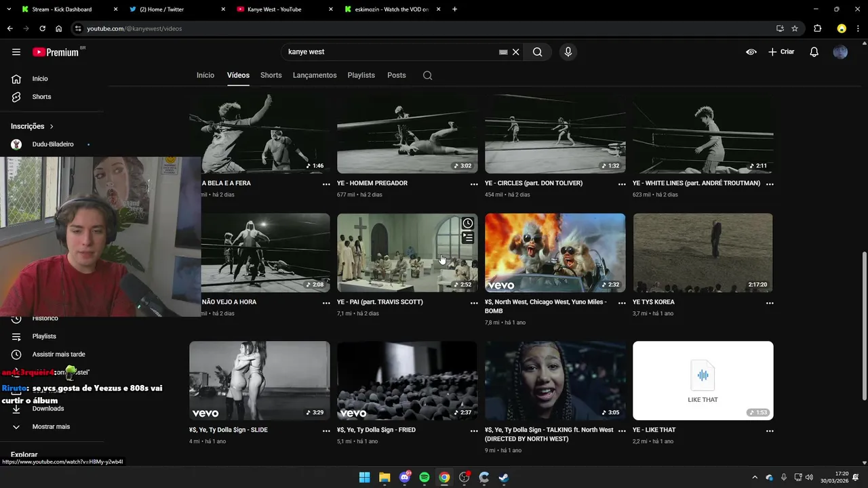This screenshot has height=488, width=868.
Task: Start voice search with microphone
Action: tap(568, 52)
